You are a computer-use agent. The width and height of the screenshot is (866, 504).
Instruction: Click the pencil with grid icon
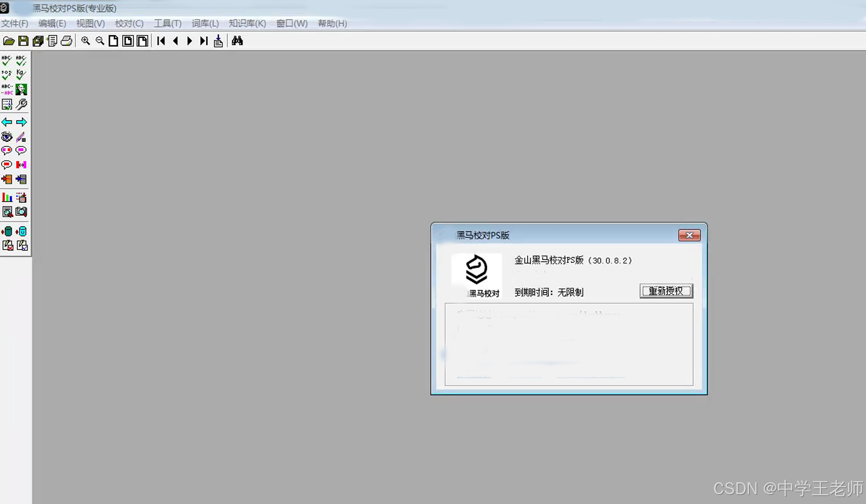click(21, 137)
